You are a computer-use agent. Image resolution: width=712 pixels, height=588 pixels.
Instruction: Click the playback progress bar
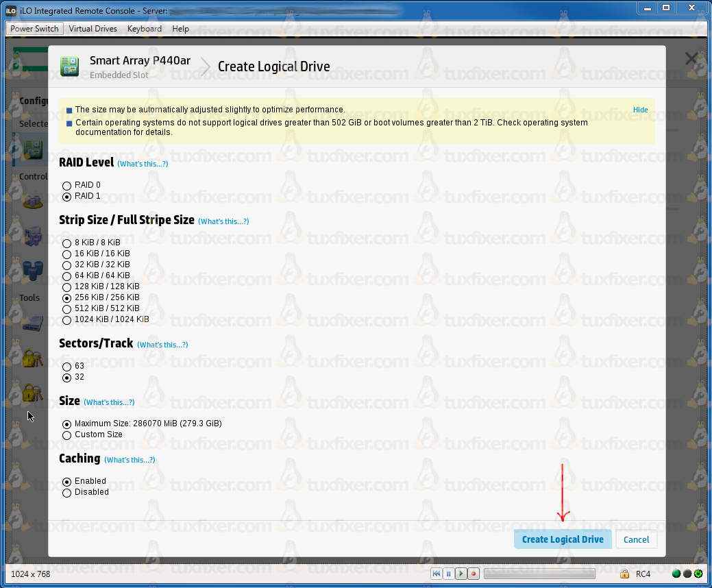tap(539, 574)
